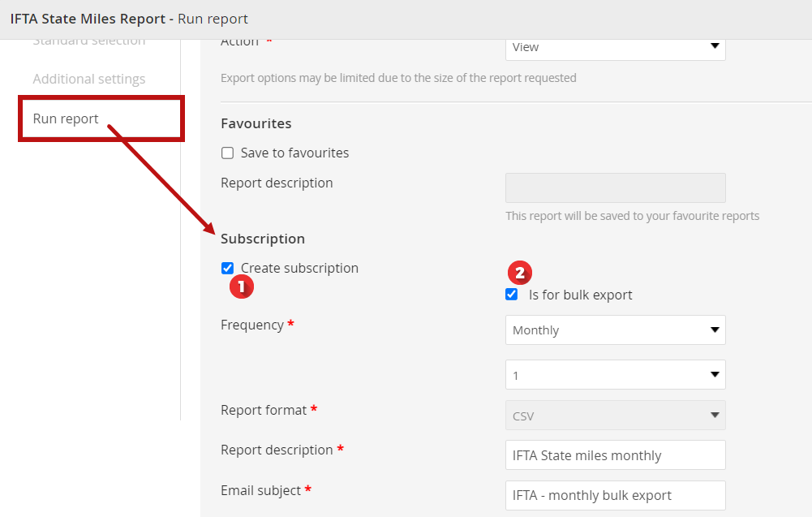Viewport: 812px width, 517px height.
Task: Click the IFTA State Miles Report title
Action: (x=88, y=19)
